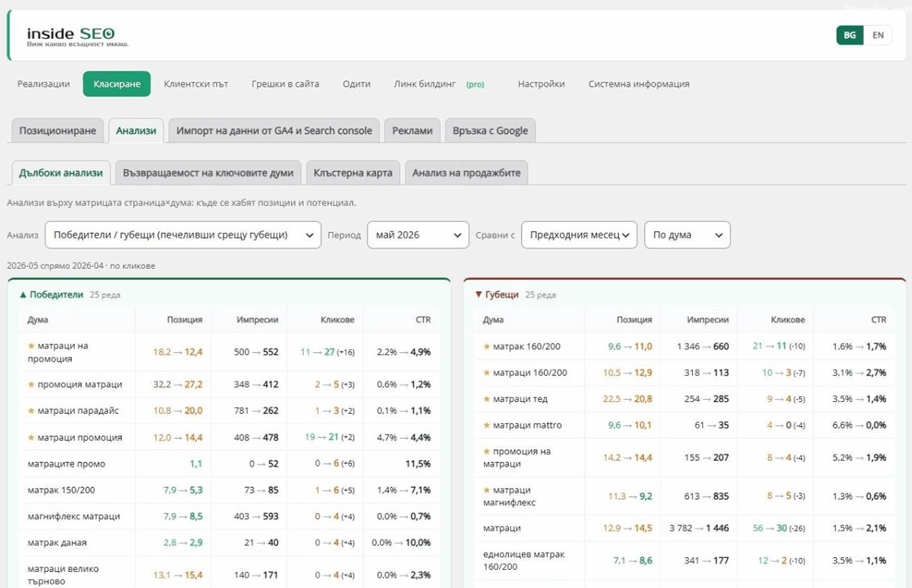Click keyword едноличев матрак 160/200
Viewport: 912px width, 588px height.
523,560
